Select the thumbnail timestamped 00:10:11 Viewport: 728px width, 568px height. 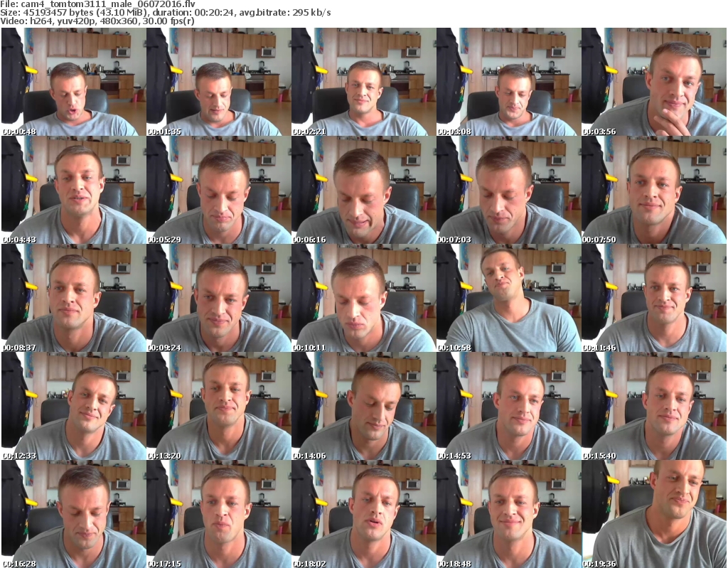pos(363,298)
